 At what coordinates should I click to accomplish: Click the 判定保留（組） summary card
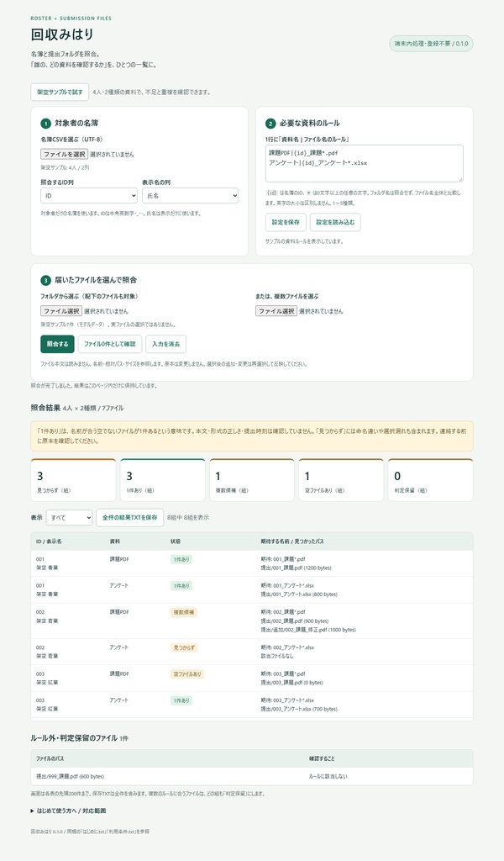(431, 480)
